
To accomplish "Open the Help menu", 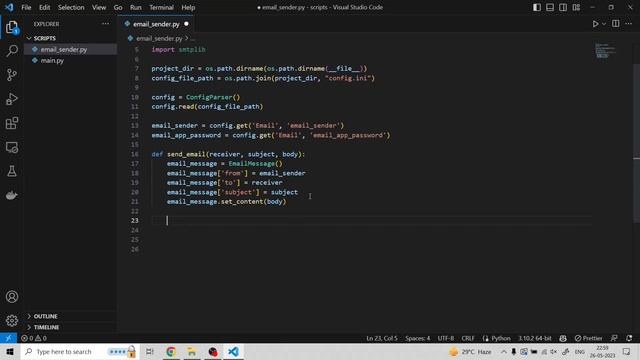I will click(x=188, y=7).
